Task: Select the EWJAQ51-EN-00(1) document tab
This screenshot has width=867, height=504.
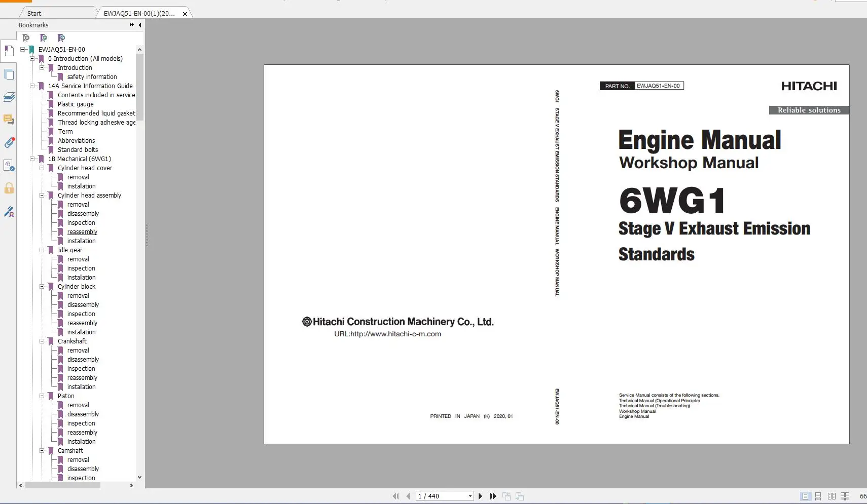Action: (x=139, y=14)
